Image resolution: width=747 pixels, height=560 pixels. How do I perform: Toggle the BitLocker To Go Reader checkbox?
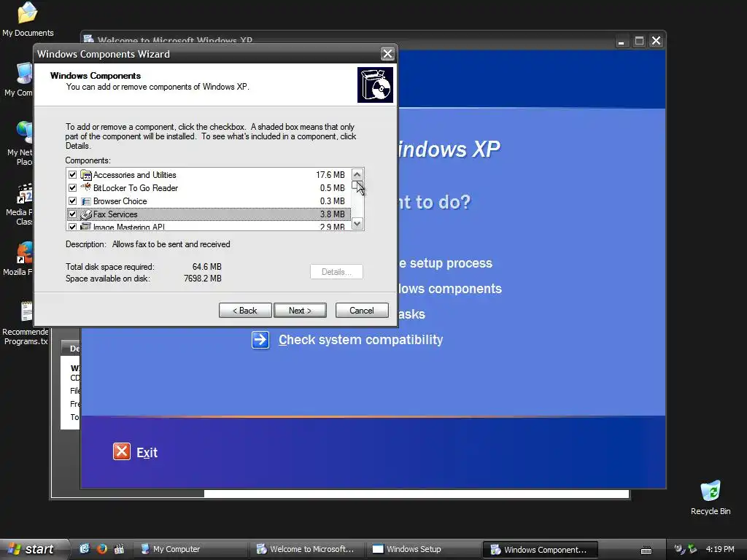(72, 187)
